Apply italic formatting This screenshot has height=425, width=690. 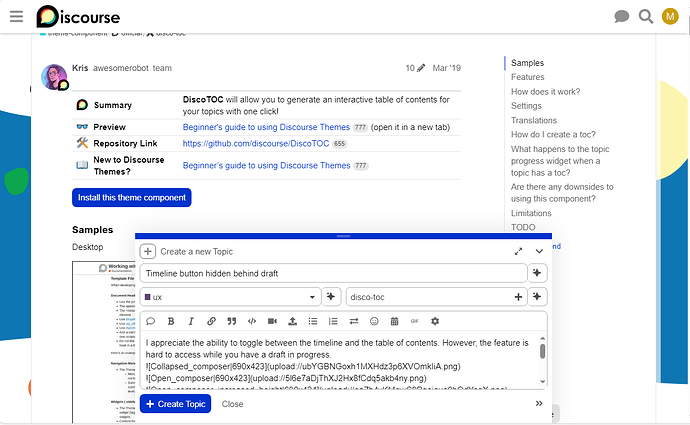click(x=191, y=321)
